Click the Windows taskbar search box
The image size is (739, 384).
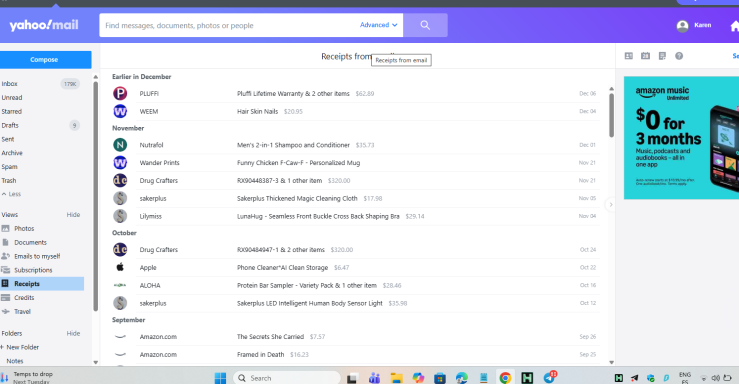(287, 378)
